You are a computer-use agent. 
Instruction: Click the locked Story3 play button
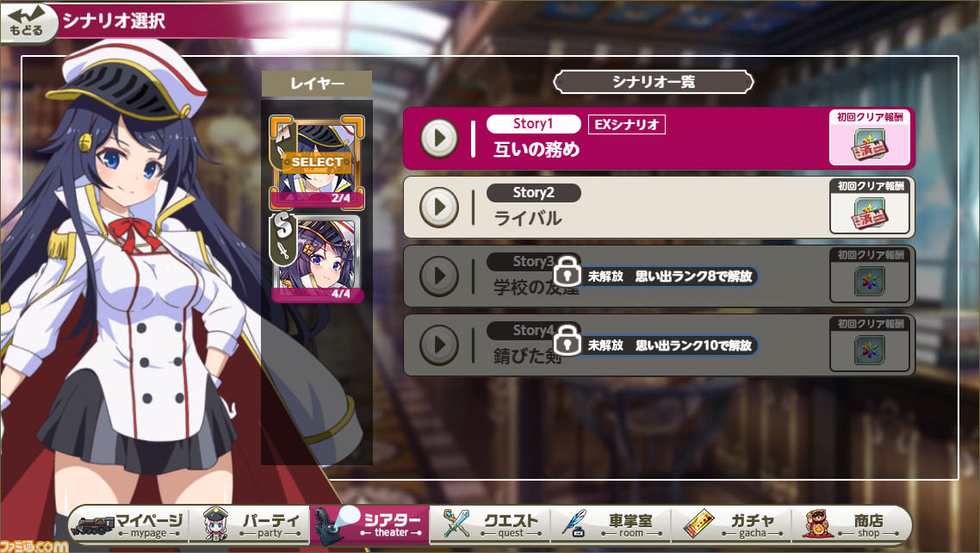[438, 276]
